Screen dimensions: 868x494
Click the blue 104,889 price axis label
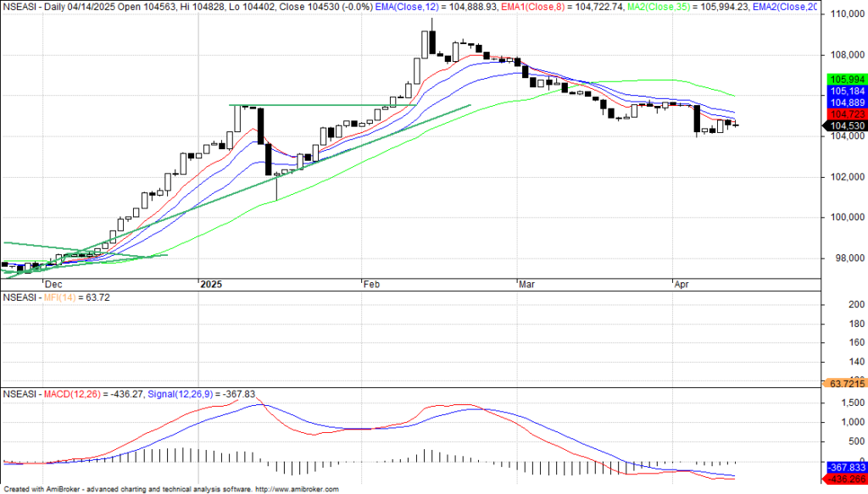tap(844, 102)
